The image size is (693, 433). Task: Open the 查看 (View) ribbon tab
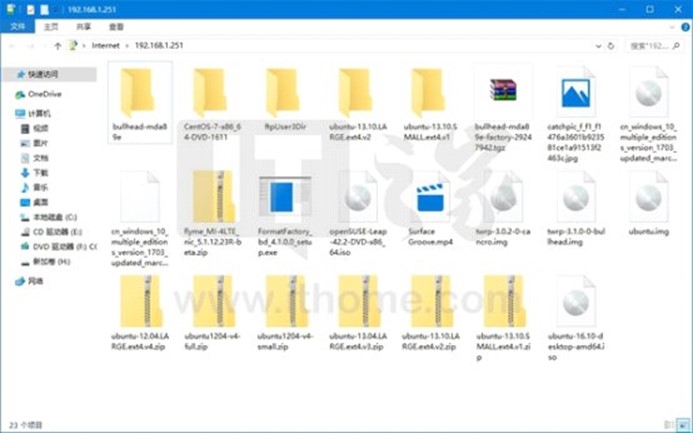click(116, 28)
